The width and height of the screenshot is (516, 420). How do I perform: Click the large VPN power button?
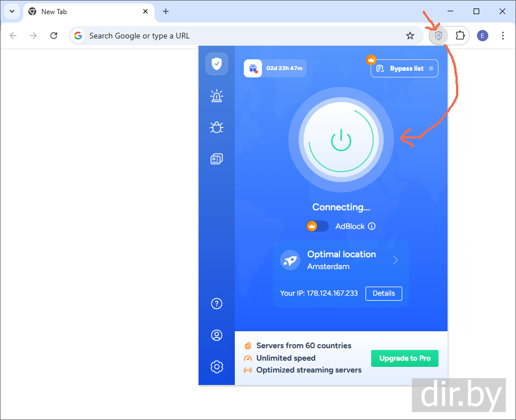tap(341, 140)
